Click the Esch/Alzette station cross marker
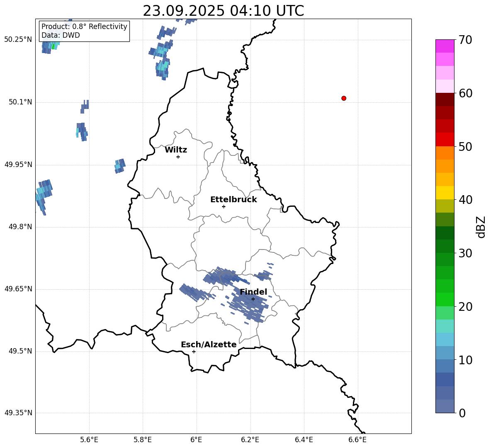 click(x=194, y=351)
